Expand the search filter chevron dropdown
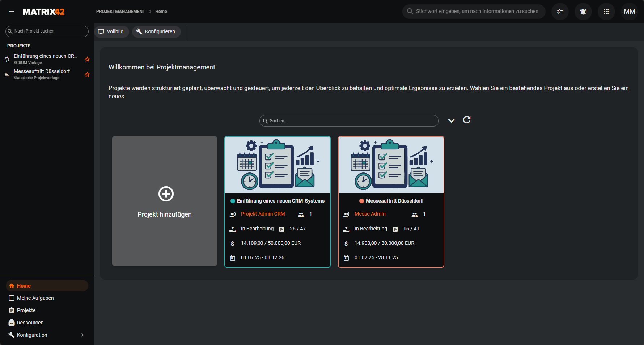Screen dimensions: 644x345 [x=451, y=121]
